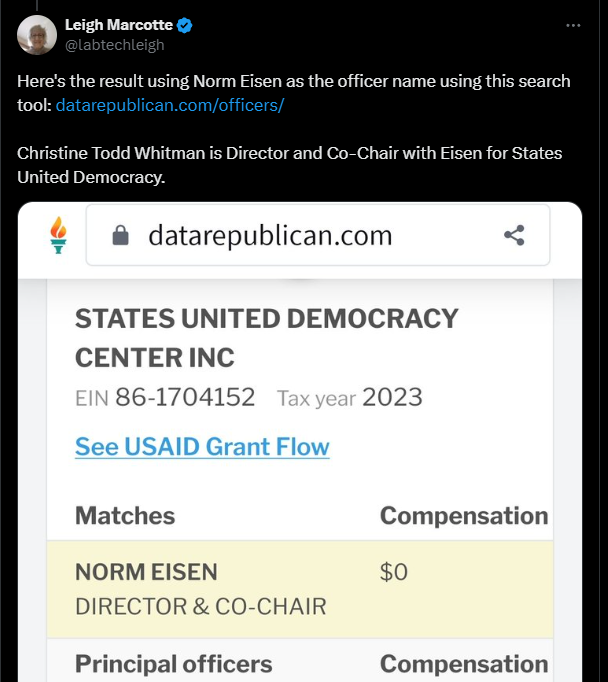Click the Tax year 2023 value
Image resolution: width=608 pixels, height=682 pixels.
[392, 397]
